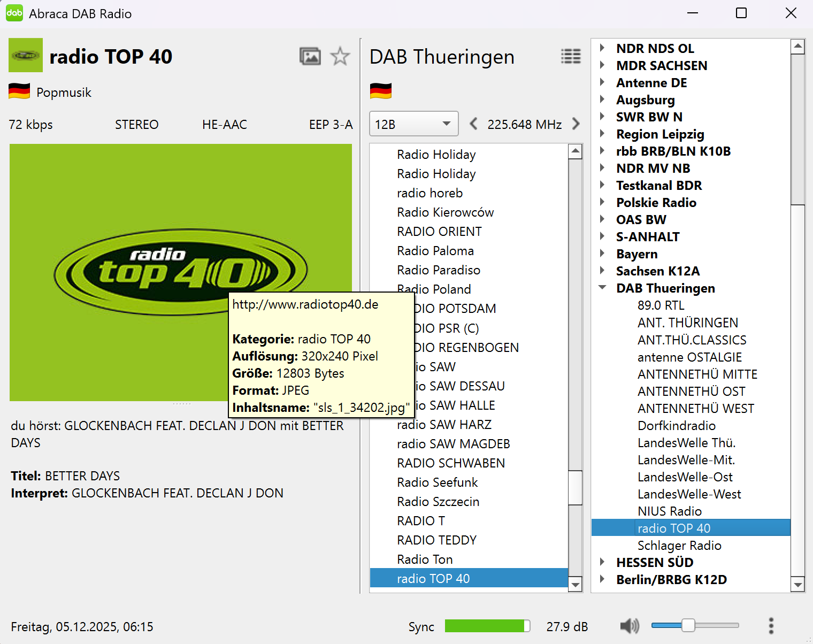Open the slideshow picture icon
The height and width of the screenshot is (644, 813).
click(310, 56)
